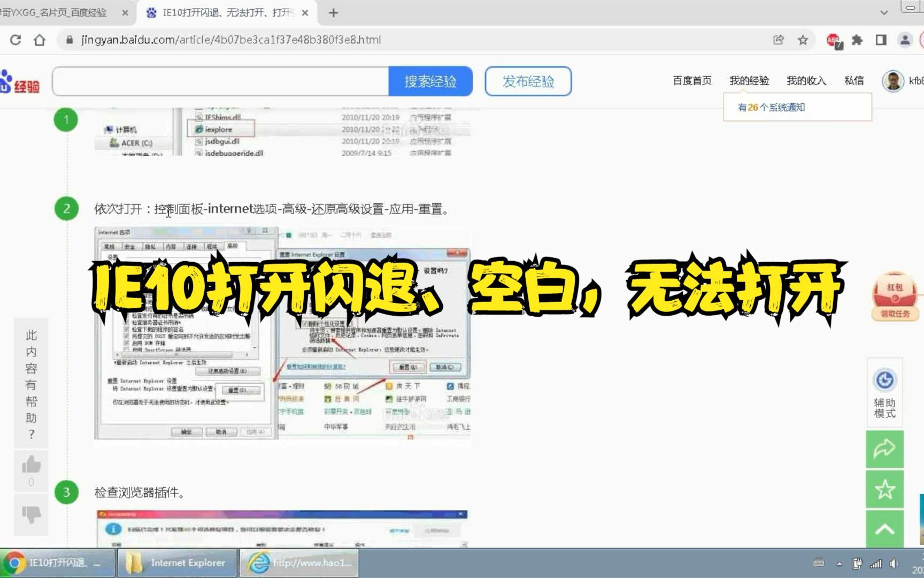Open the Internet Explorer folder in taskbar
The height and width of the screenshot is (578, 924).
[177, 563]
